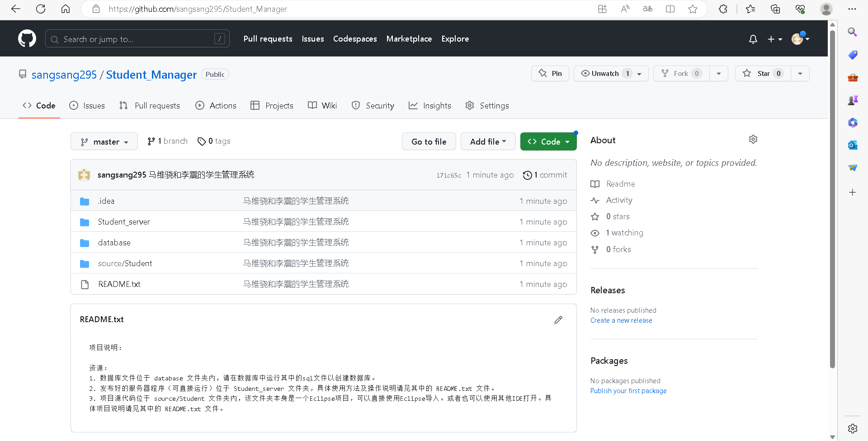This screenshot has width=868, height=441.
Task: Switch to the Issues tab
Action: click(x=87, y=106)
